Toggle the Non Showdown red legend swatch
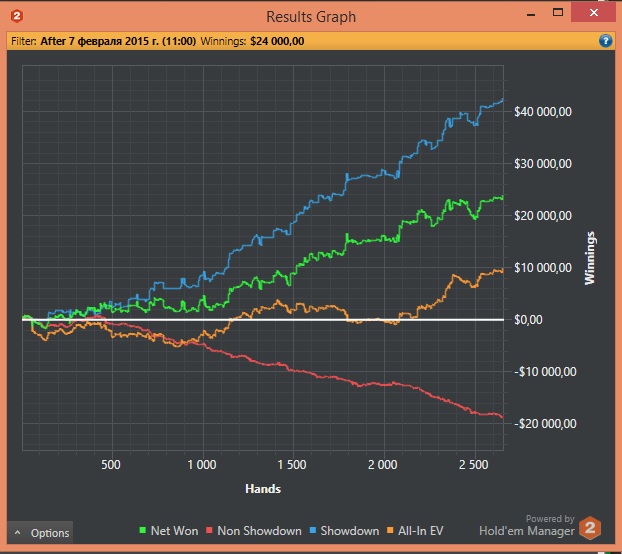This screenshot has height=554, width=622. [209, 530]
